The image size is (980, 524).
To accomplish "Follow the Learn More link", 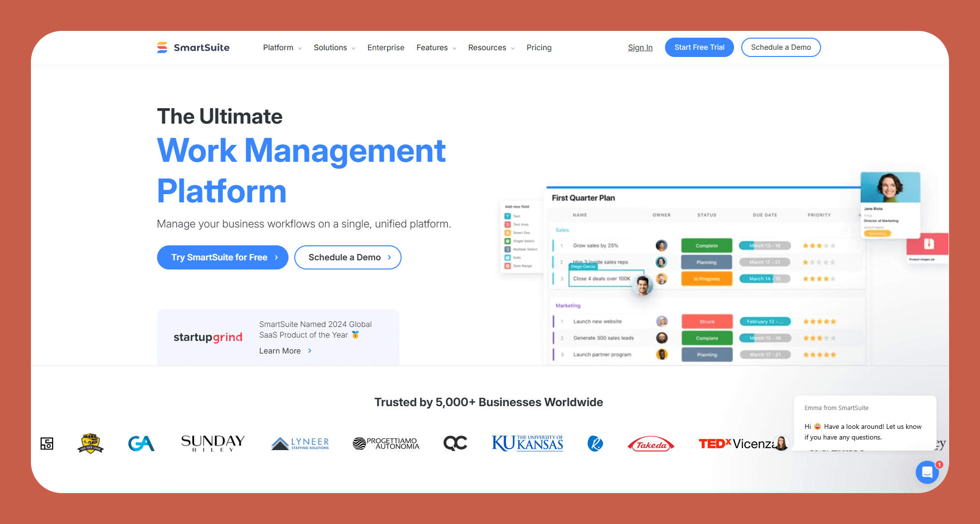I will point(285,351).
